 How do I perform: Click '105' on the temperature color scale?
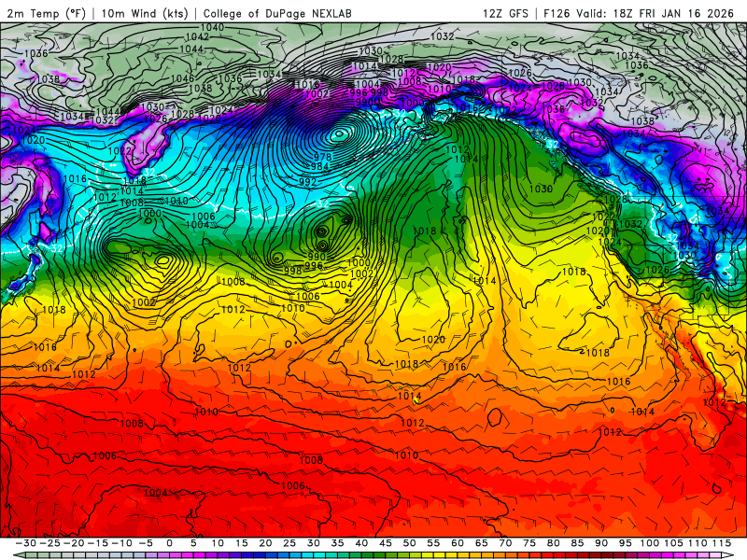pos(673,543)
